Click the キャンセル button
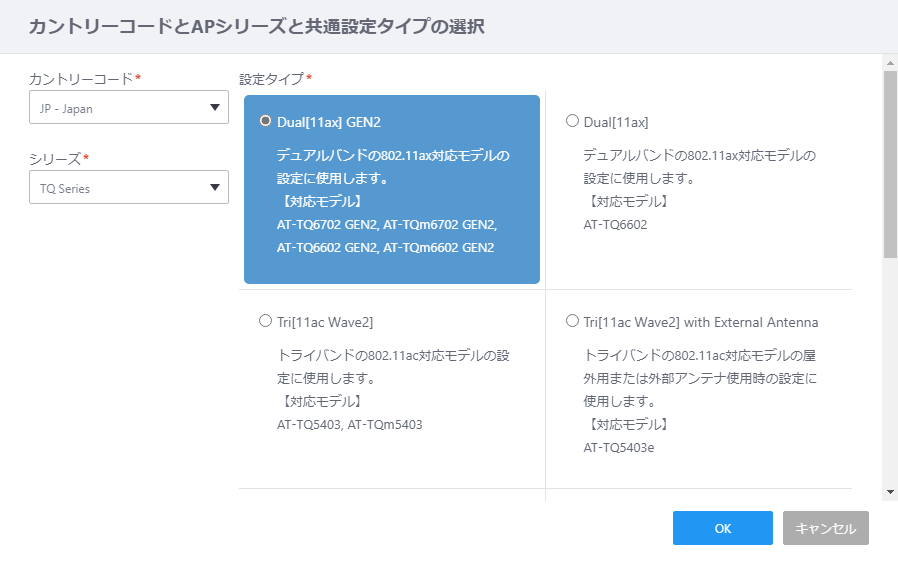Viewport: 898px width, 569px height. [x=826, y=528]
